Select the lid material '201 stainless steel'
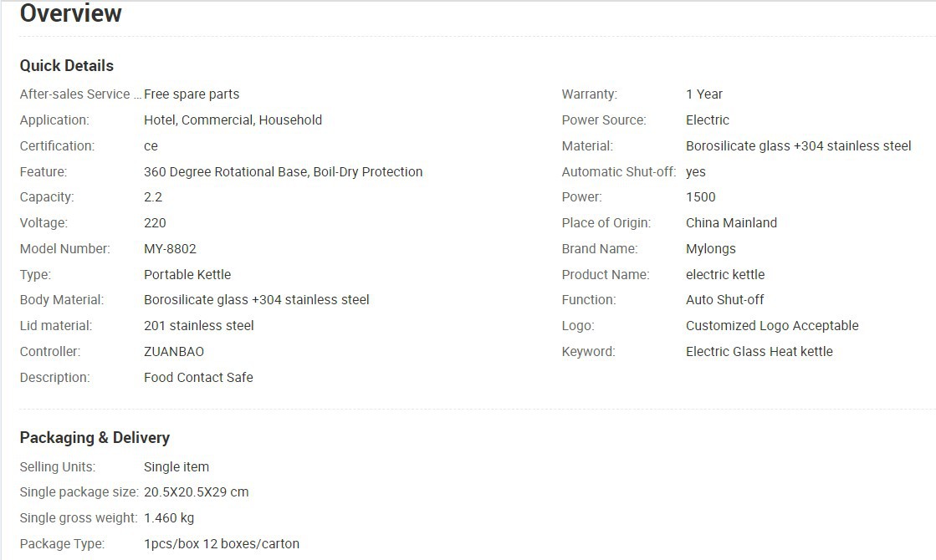936x560 pixels. 199,325
